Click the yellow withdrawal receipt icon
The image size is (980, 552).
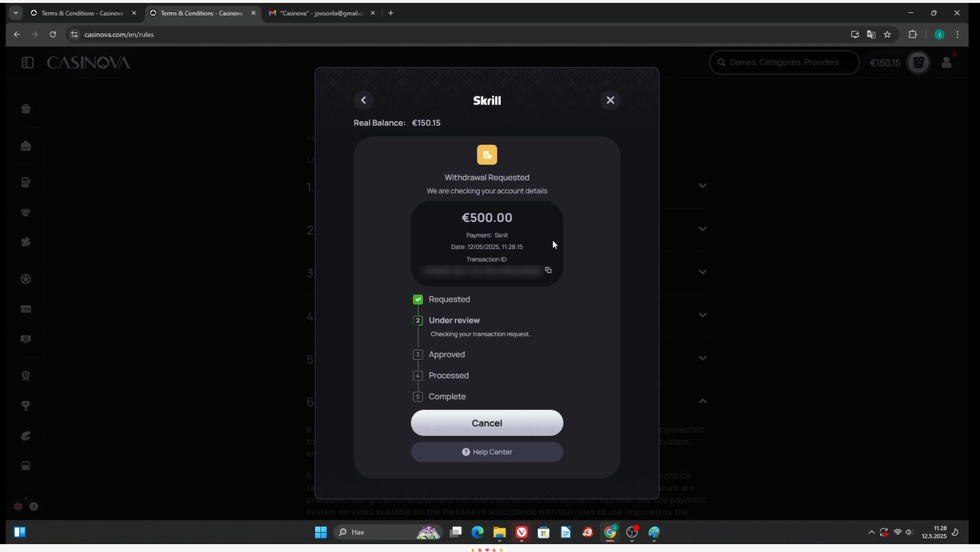(486, 155)
